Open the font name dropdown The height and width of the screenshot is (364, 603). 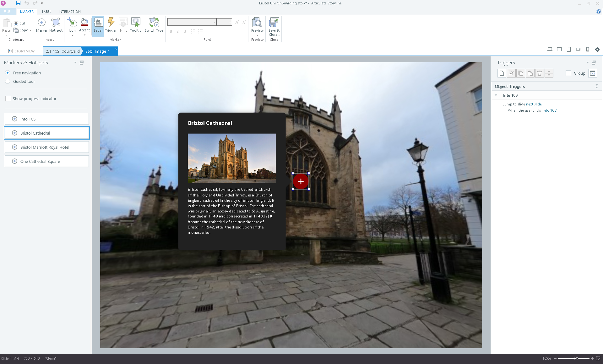[214, 22]
